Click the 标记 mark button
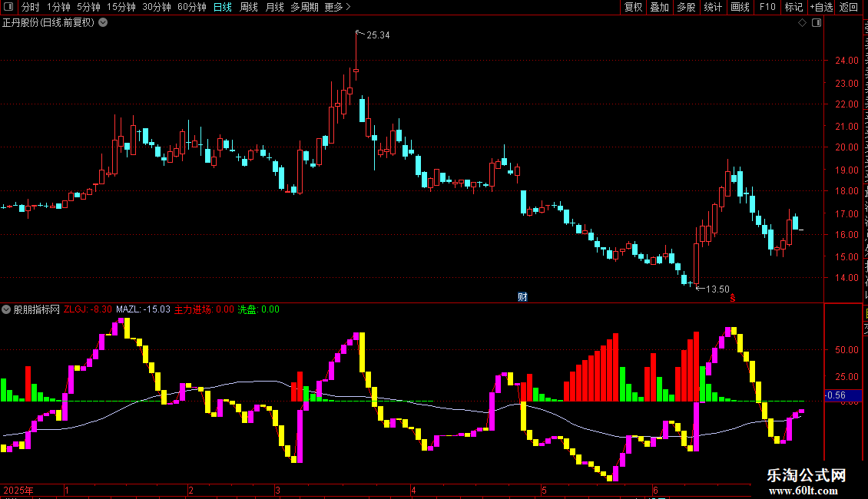This screenshot has height=499, width=868. tap(793, 7)
